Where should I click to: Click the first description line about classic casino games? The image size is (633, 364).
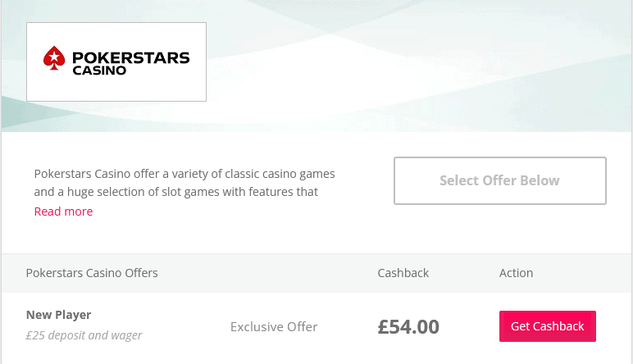point(184,174)
